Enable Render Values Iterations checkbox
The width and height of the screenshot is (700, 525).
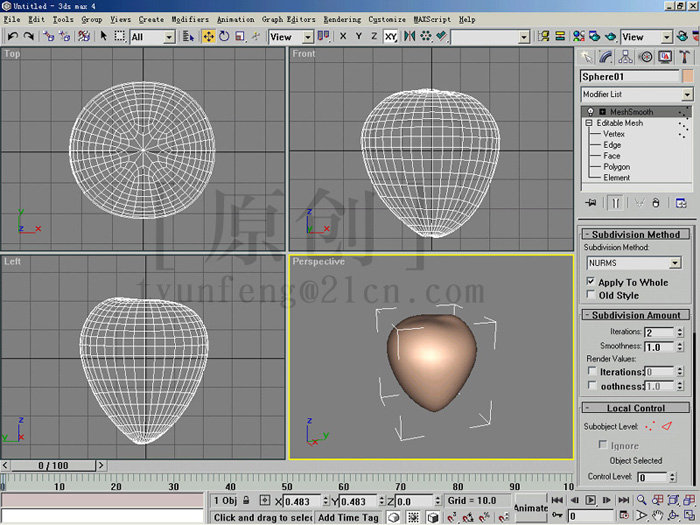coord(592,371)
